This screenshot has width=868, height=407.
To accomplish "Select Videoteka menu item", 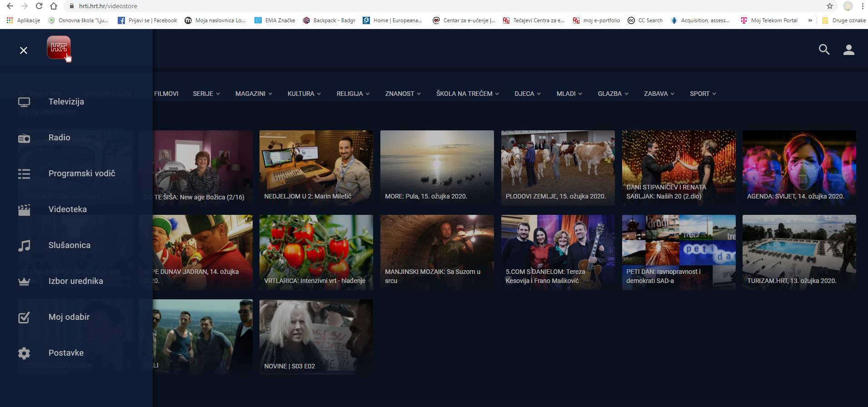I will (68, 209).
